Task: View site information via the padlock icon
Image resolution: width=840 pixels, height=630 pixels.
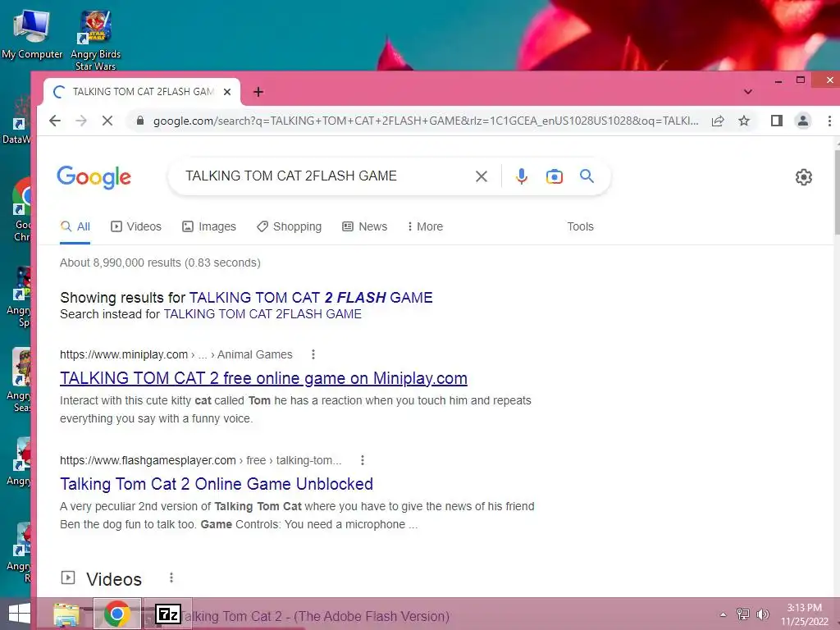Action: tap(140, 121)
